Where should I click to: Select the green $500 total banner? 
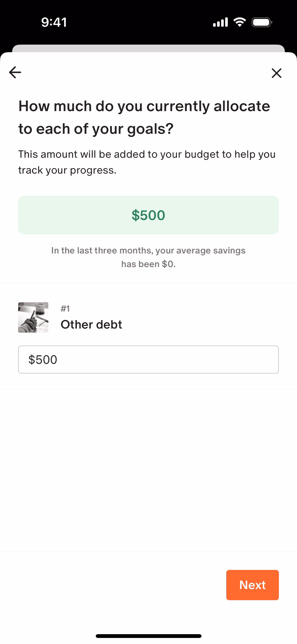[x=148, y=215]
